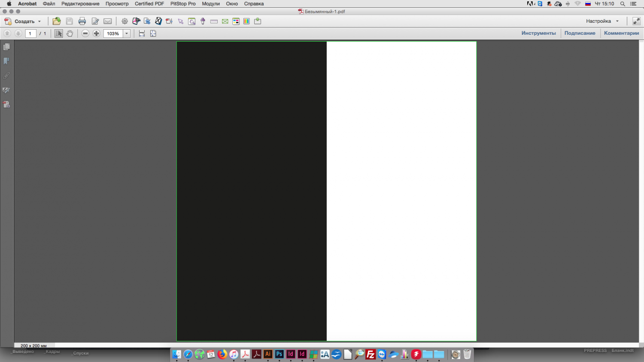Open Spotlight search in menu bar

(623, 4)
